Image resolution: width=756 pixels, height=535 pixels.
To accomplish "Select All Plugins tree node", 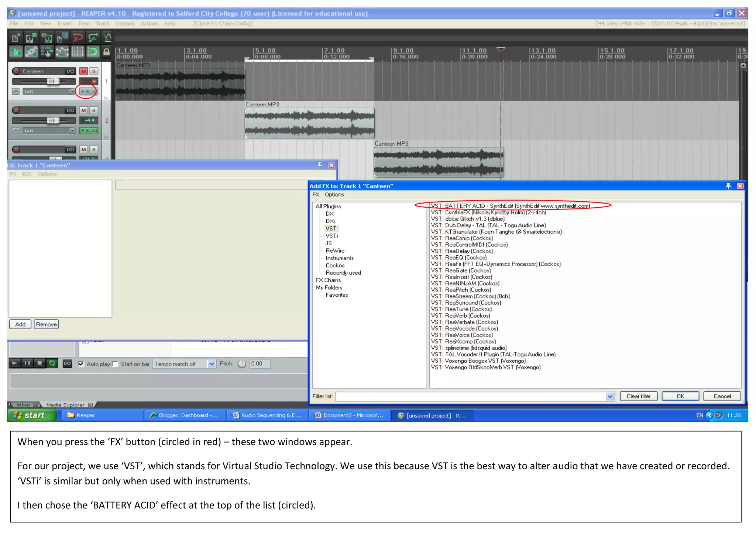I will pyautogui.click(x=328, y=206).
